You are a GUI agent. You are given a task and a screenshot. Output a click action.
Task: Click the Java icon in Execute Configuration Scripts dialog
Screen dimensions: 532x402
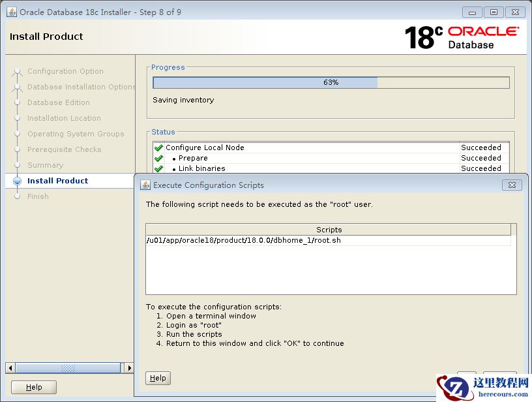[145, 185]
